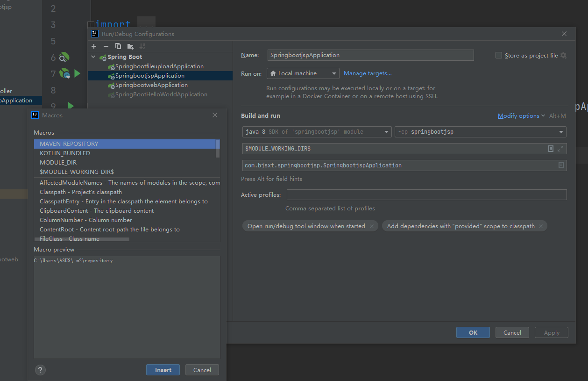This screenshot has height=381, width=588.
Task: Click the macro list vertical scrollbar
Action: coord(218,149)
